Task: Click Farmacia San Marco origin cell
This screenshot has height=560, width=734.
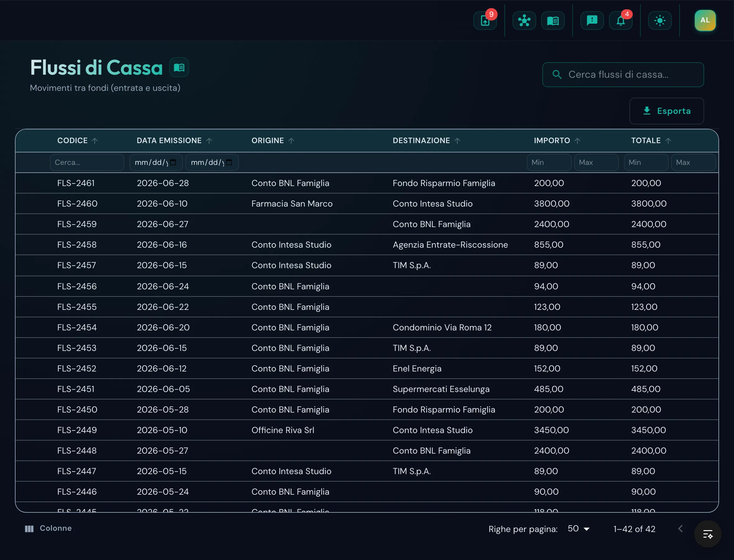Action: pyautogui.click(x=292, y=204)
